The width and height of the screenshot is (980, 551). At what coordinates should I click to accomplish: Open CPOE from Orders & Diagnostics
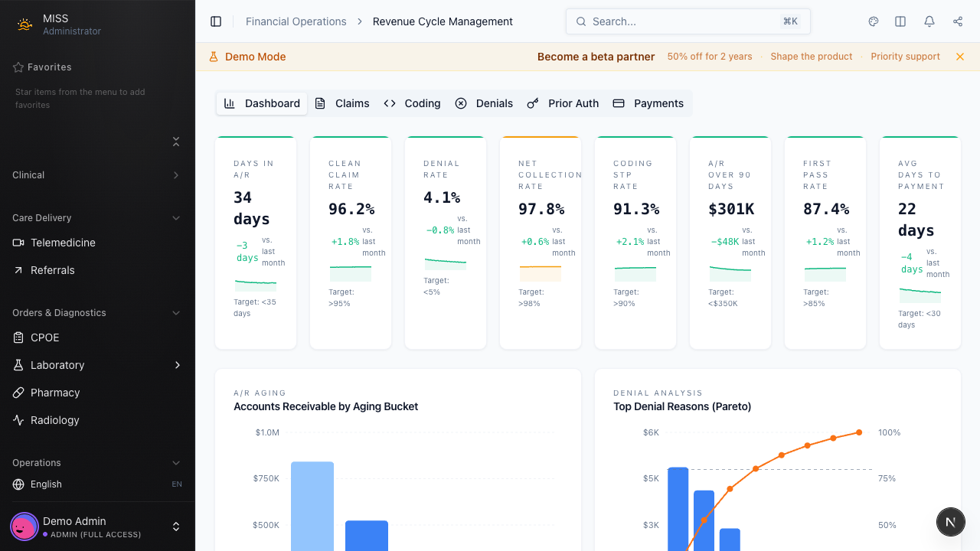pos(44,337)
